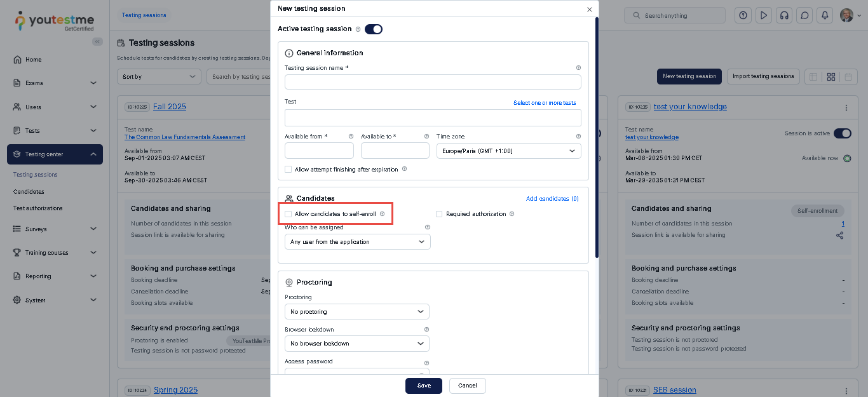The width and height of the screenshot is (868, 397).
Task: Open the notifications bell icon
Action: point(825,15)
